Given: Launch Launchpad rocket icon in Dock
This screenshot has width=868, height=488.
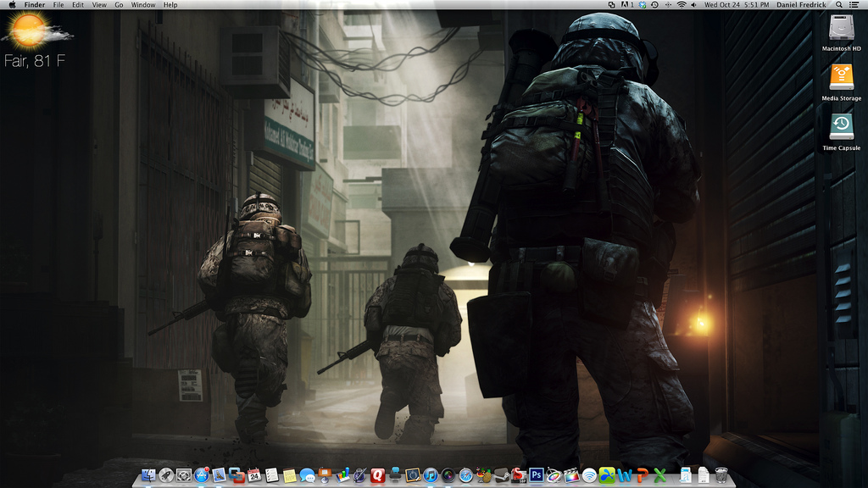Looking at the screenshot, I should tap(166, 475).
